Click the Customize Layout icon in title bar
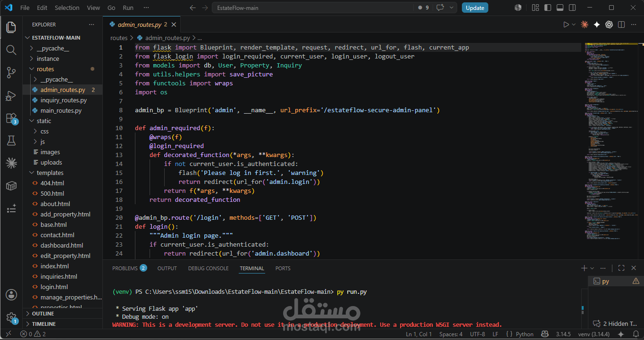The image size is (644, 340). click(x=535, y=8)
